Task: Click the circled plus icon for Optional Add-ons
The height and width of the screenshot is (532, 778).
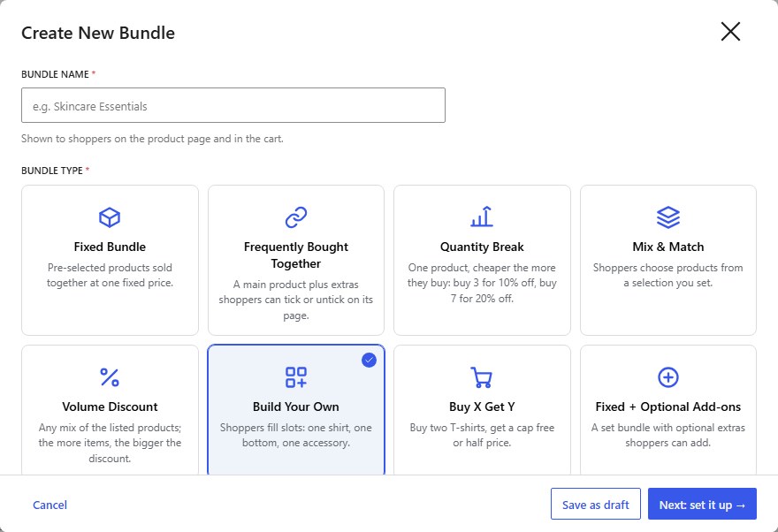Action: (x=667, y=377)
